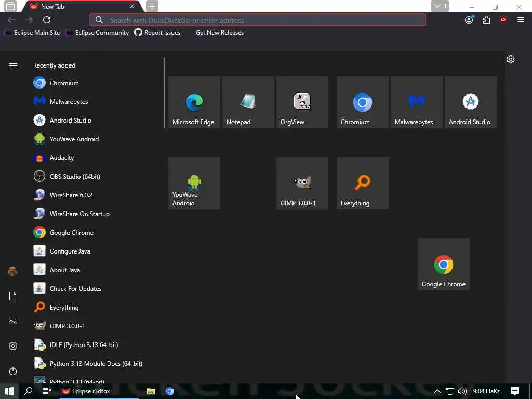Open Microsoft Edge tile
532x399 pixels.
(x=194, y=102)
